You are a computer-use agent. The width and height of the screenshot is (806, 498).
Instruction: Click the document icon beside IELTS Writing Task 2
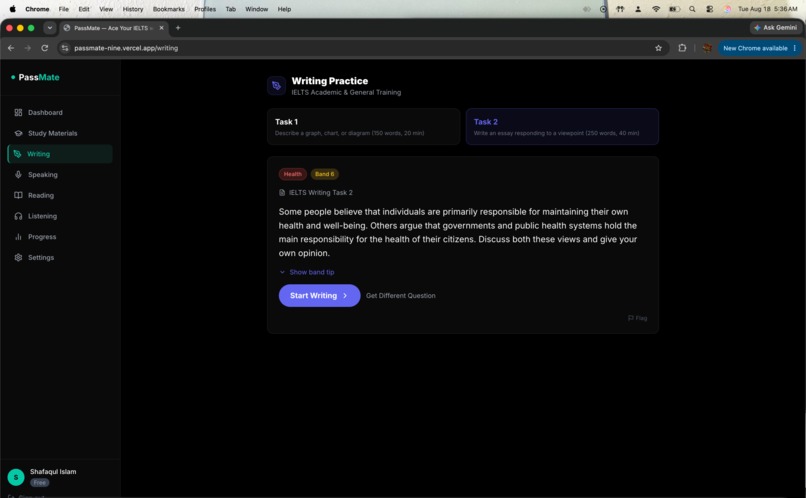282,193
